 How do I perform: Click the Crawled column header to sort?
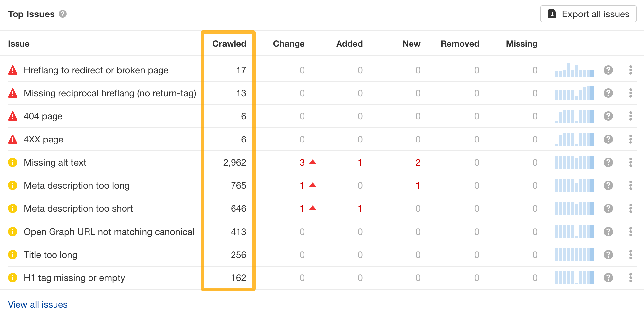pos(229,43)
